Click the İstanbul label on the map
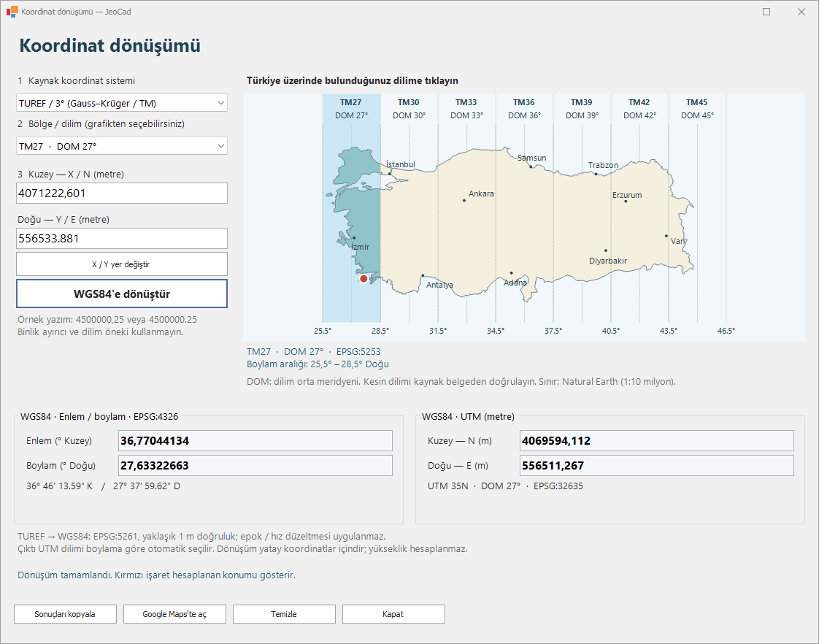Image resolution: width=819 pixels, height=644 pixels. click(x=401, y=164)
